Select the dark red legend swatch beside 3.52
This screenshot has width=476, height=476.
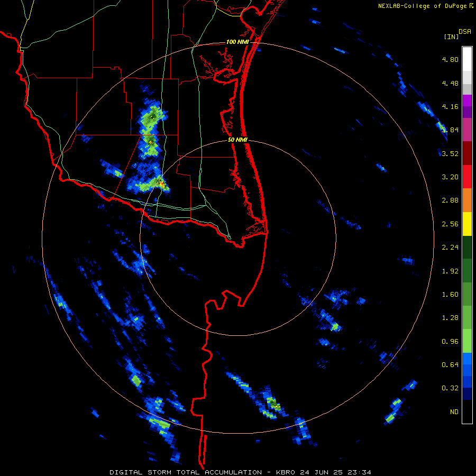click(467, 153)
